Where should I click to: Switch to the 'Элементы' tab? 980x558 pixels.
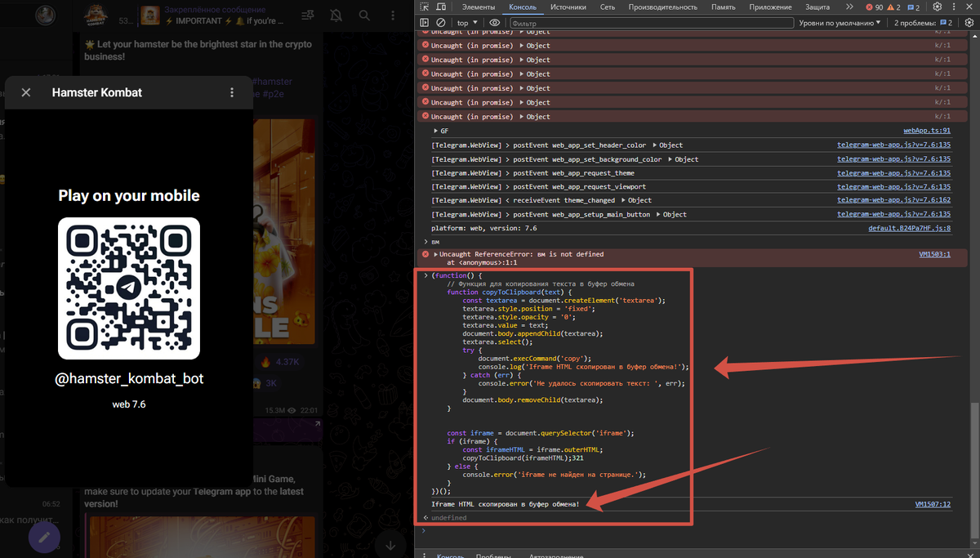pyautogui.click(x=479, y=7)
